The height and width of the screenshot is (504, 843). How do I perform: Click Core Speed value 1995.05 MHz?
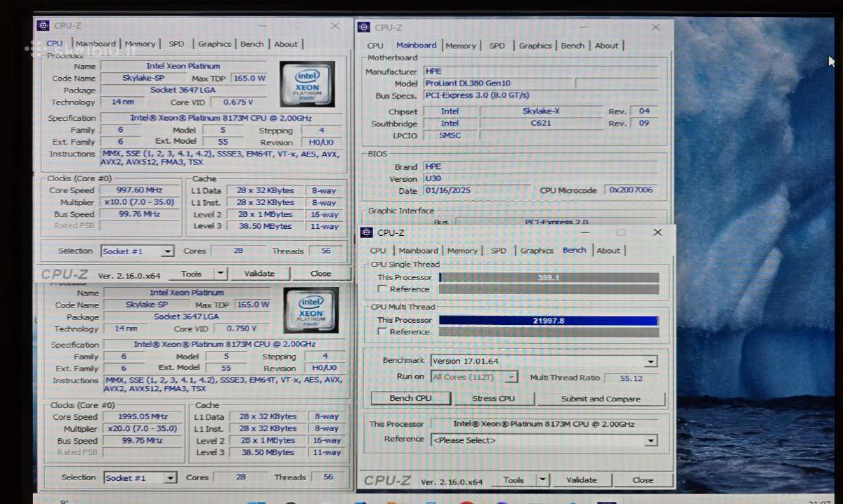click(x=143, y=417)
